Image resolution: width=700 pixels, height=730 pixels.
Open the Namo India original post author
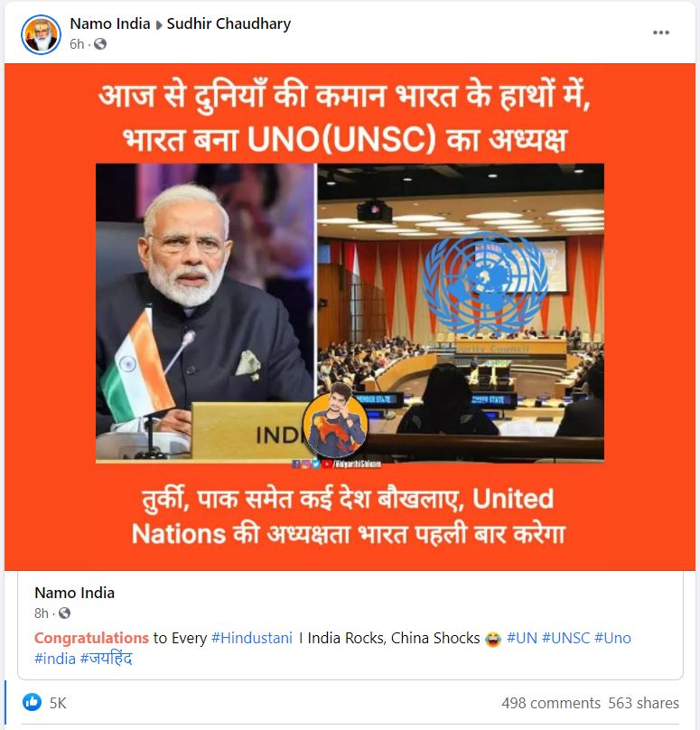pyautogui.click(x=74, y=593)
